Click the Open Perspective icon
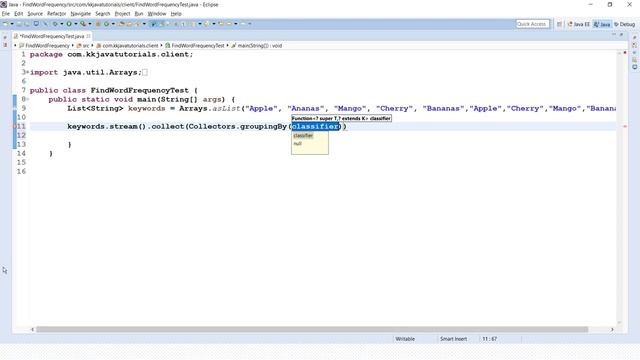640x360 pixels. click(x=560, y=24)
